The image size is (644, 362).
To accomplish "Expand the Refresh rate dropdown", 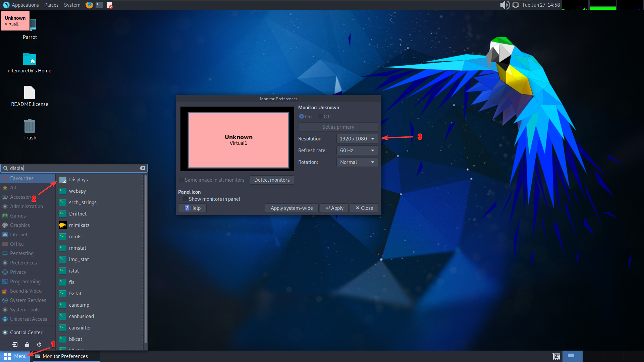I will [357, 150].
